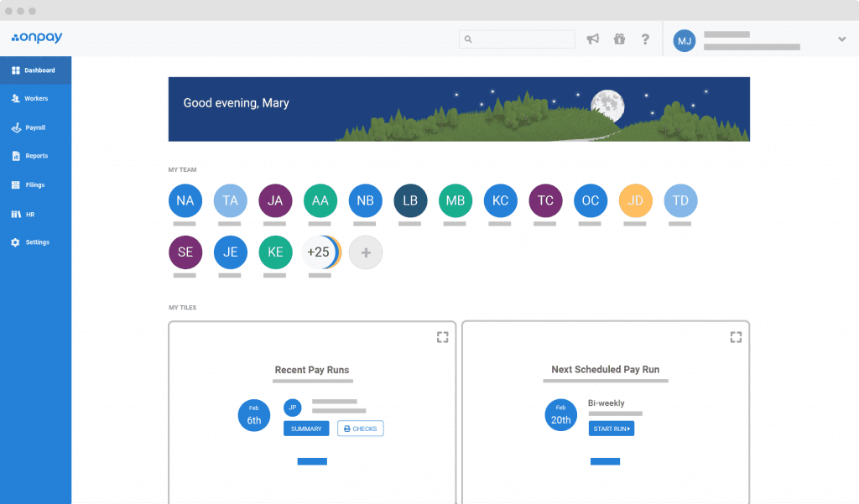This screenshot has width=859, height=504.
Task: Add a new team member with the plus circle
Action: (366, 252)
